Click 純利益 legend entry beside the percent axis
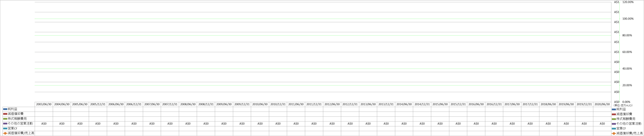 [619, 109]
